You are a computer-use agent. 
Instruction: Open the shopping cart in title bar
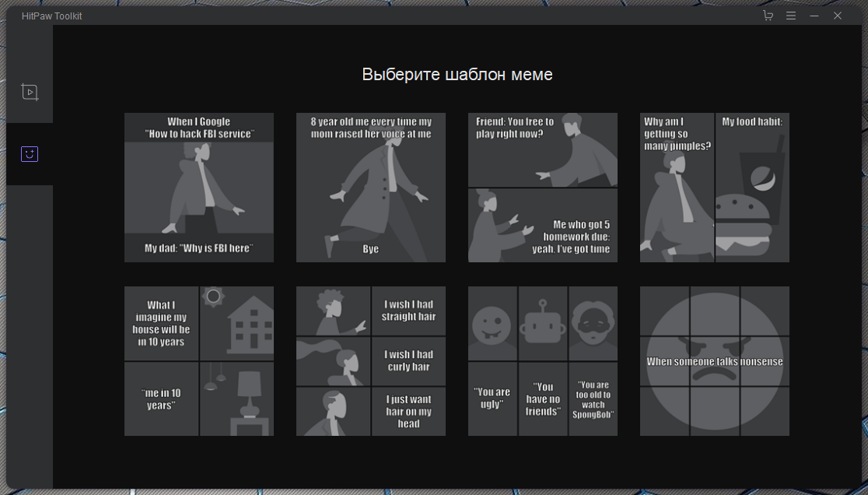(x=768, y=16)
